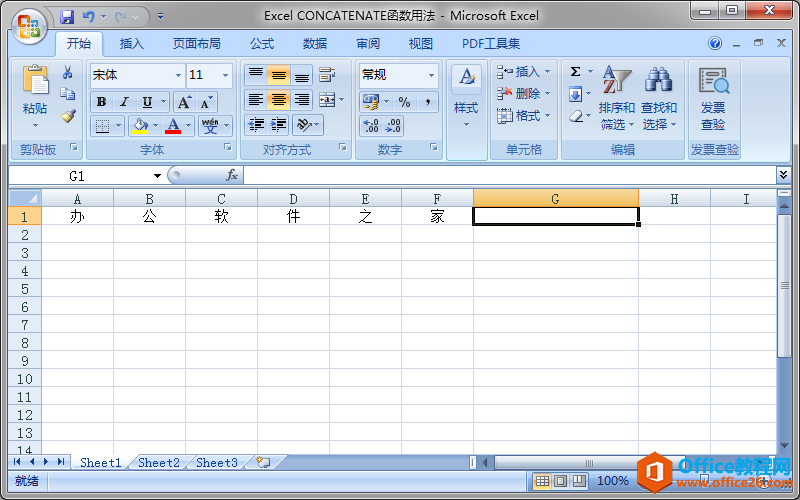Increase indent
Viewport: 800px width, 500px height.
click(x=279, y=125)
